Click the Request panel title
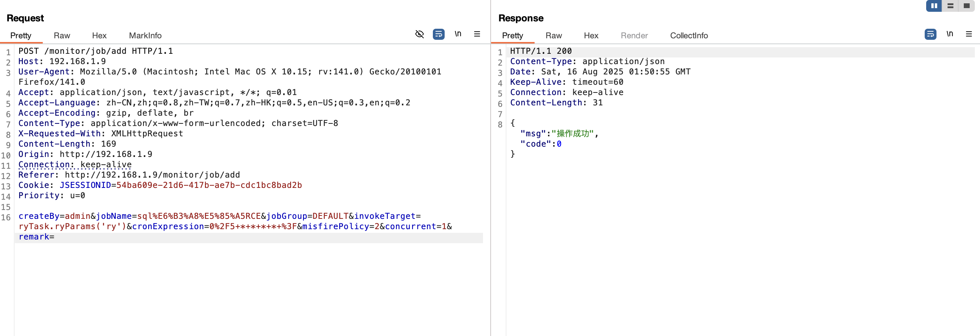The width and height of the screenshot is (980, 336). pos(25,18)
